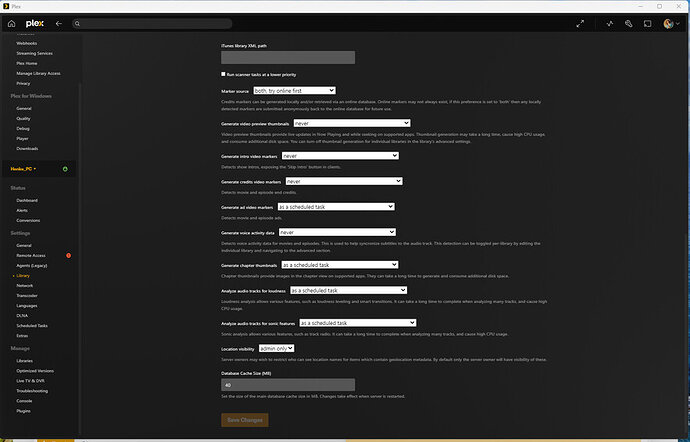Open Agents (Legacy) settings

[x=32, y=265]
